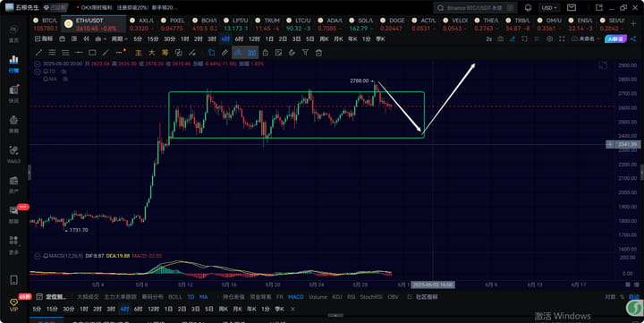Toggle the MACD indicator on
This screenshot has width=644, height=323.
tap(296, 297)
